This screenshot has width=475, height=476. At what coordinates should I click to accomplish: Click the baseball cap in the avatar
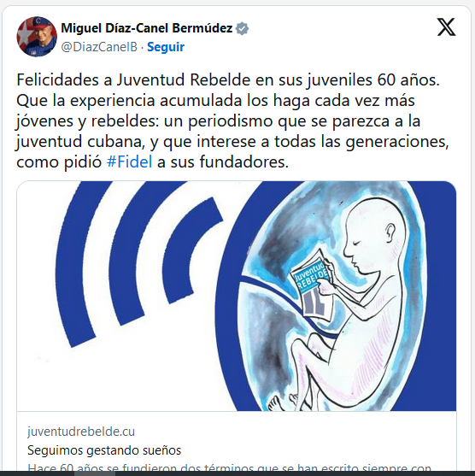(42, 23)
